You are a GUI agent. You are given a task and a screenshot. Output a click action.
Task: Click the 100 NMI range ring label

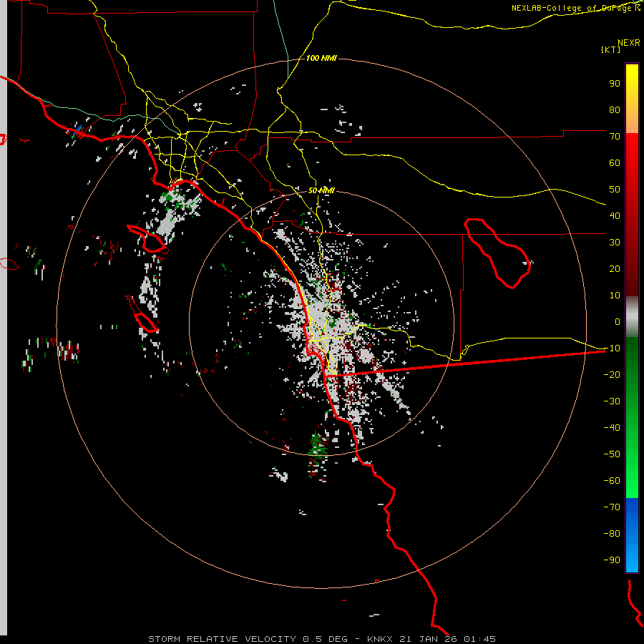point(321,59)
